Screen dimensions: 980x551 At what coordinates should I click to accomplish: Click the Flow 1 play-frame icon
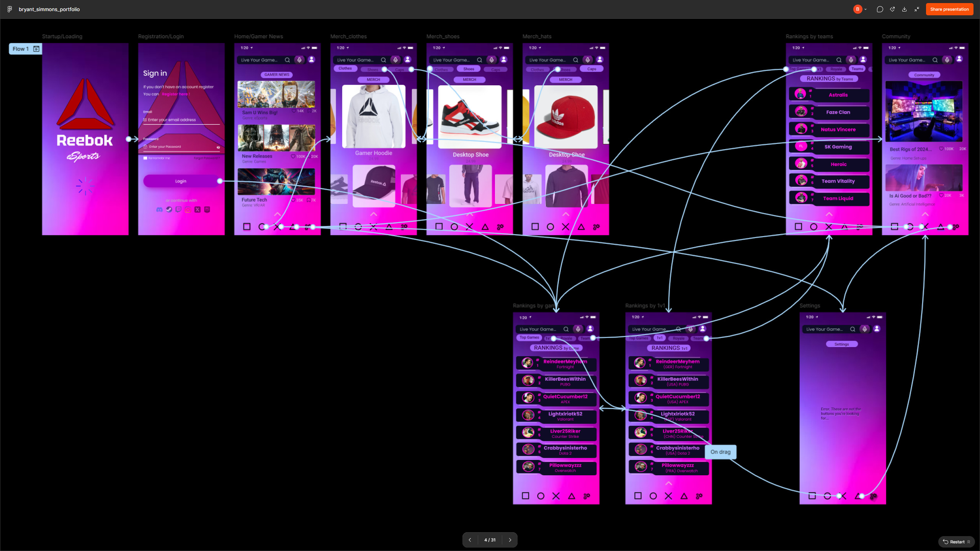point(36,49)
